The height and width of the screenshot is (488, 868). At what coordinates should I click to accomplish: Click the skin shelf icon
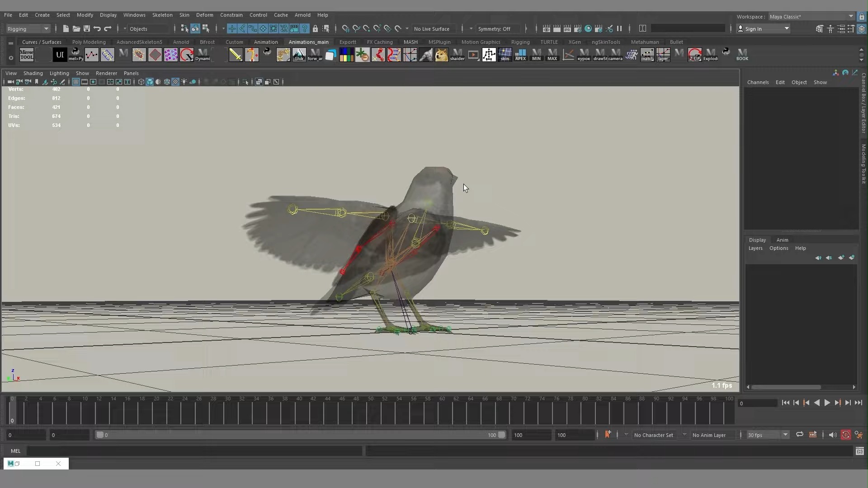[x=505, y=55]
